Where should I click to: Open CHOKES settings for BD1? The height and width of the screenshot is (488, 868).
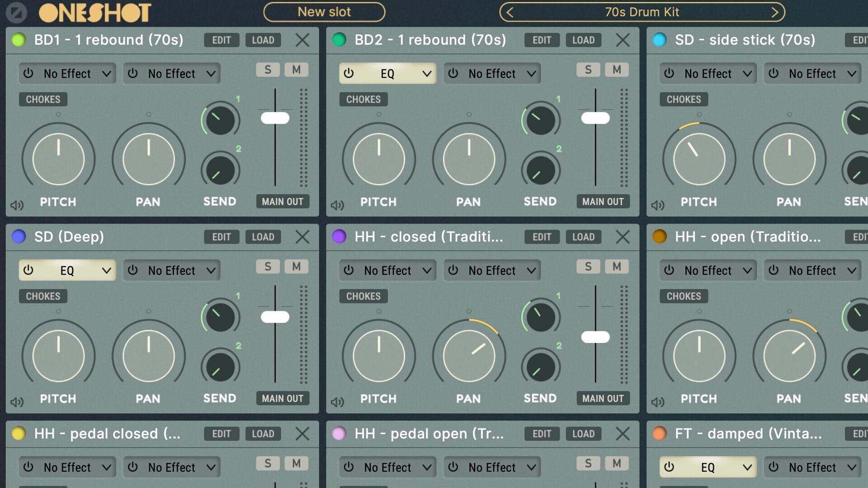tap(43, 99)
